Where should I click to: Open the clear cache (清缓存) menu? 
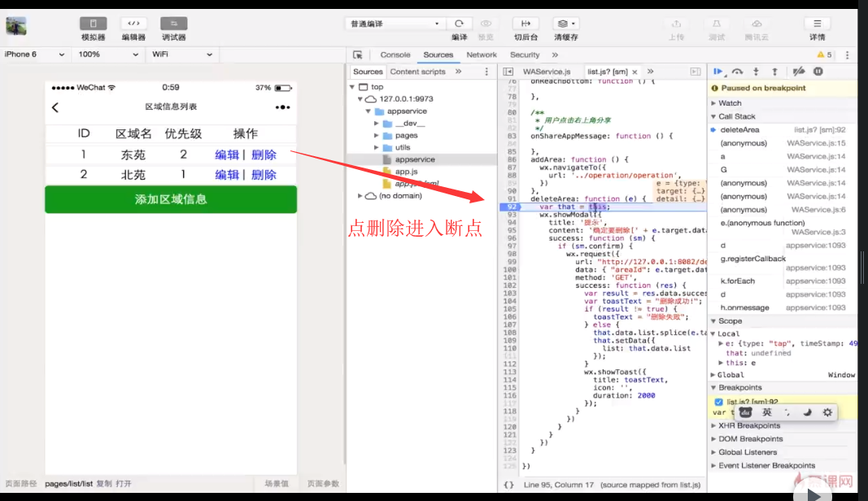(565, 24)
